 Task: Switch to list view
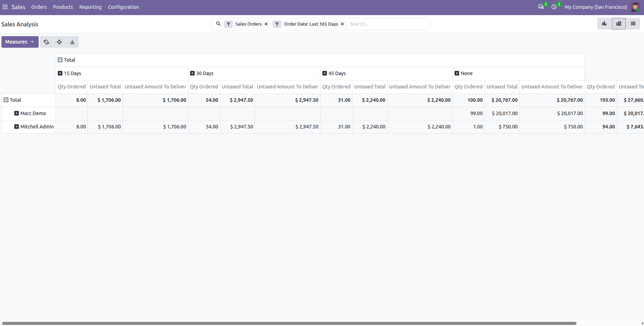pyautogui.click(x=633, y=24)
